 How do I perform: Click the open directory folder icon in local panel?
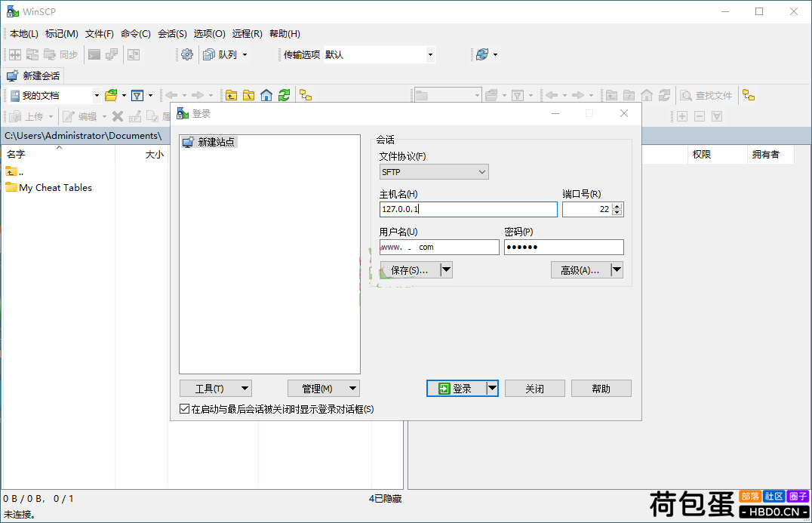[x=111, y=95]
